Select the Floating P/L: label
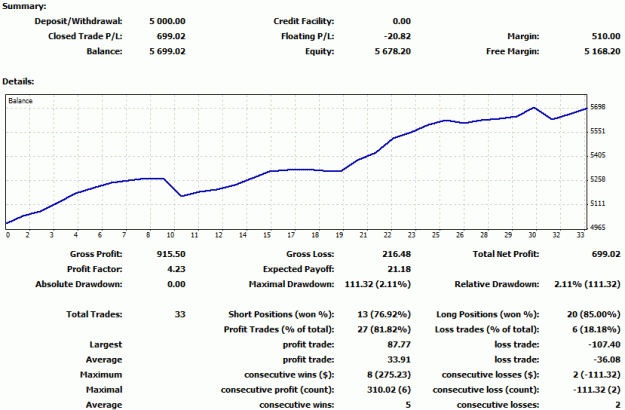The image size is (625, 410). coord(307,36)
